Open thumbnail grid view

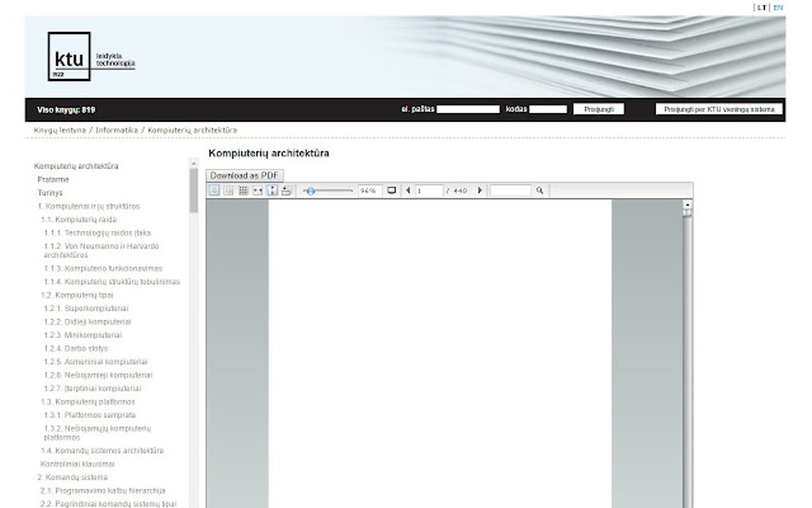[244, 190]
